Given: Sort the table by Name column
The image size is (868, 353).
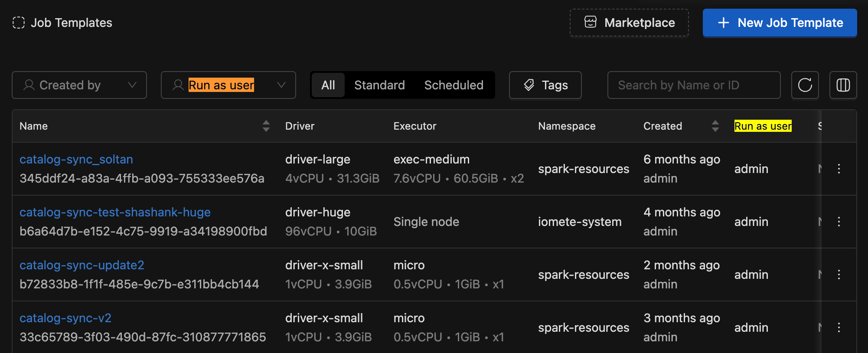Looking at the screenshot, I should point(266,126).
